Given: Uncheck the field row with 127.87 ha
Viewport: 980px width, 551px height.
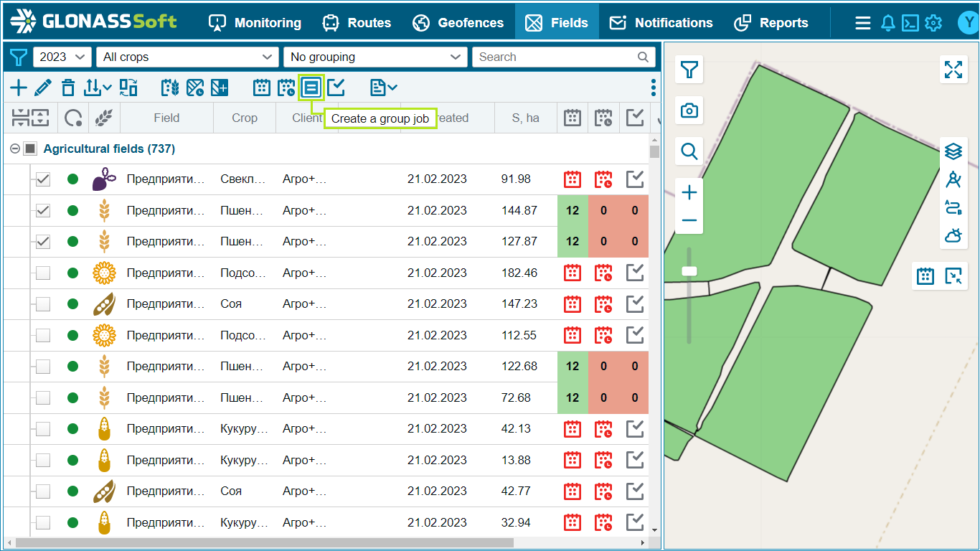Looking at the screenshot, I should click(43, 241).
